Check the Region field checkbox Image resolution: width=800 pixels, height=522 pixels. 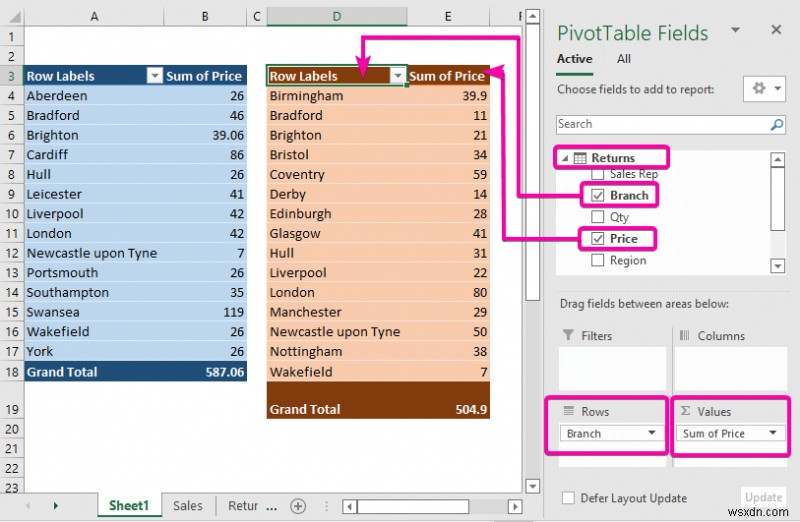pos(597,260)
